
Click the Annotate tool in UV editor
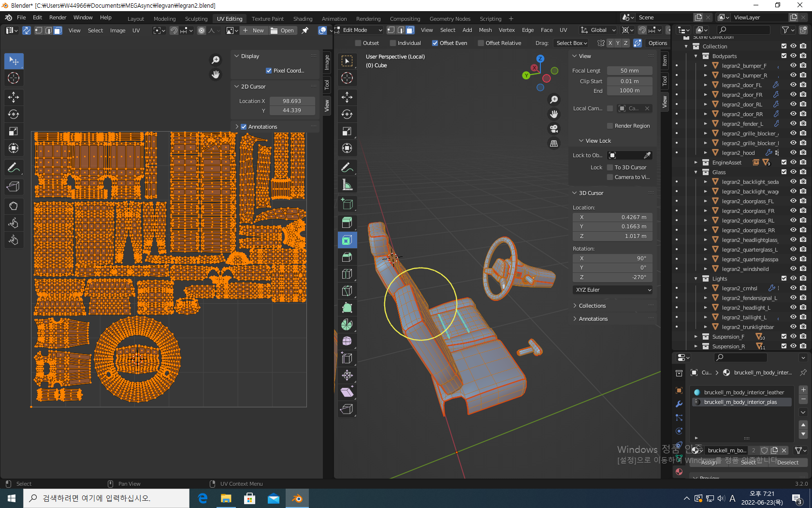[x=14, y=168]
